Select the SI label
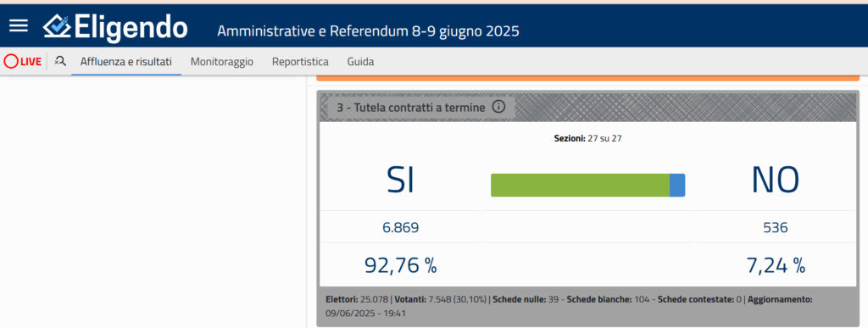 pos(400,180)
